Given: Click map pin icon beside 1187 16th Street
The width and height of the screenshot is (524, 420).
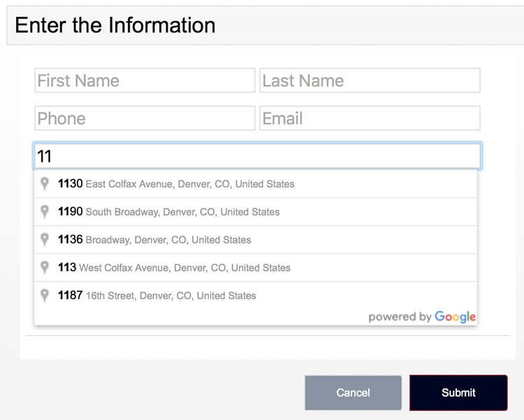Looking at the screenshot, I should click(x=45, y=296).
